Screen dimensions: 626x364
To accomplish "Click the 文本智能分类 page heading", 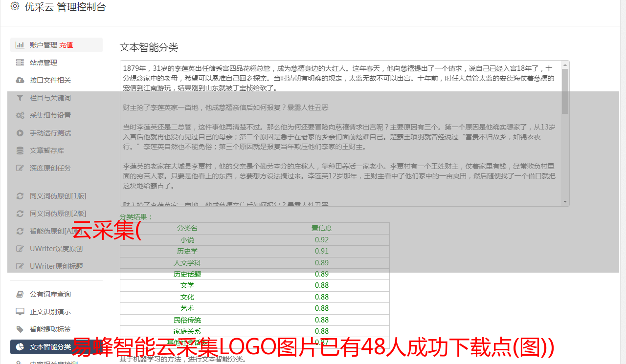I will [149, 47].
